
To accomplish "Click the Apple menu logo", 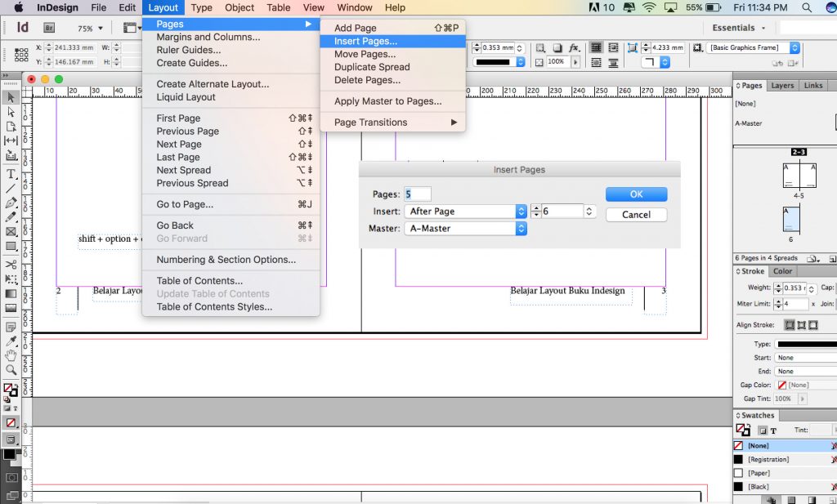I will [18, 7].
